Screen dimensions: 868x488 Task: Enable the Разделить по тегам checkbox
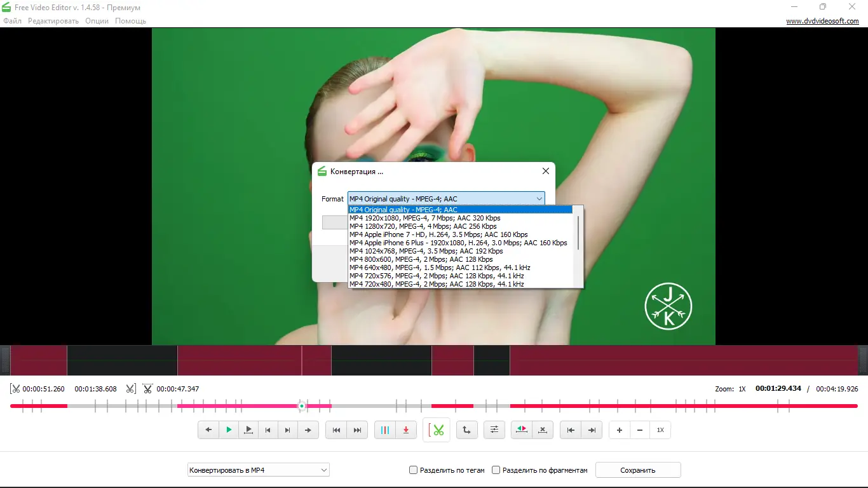click(412, 470)
